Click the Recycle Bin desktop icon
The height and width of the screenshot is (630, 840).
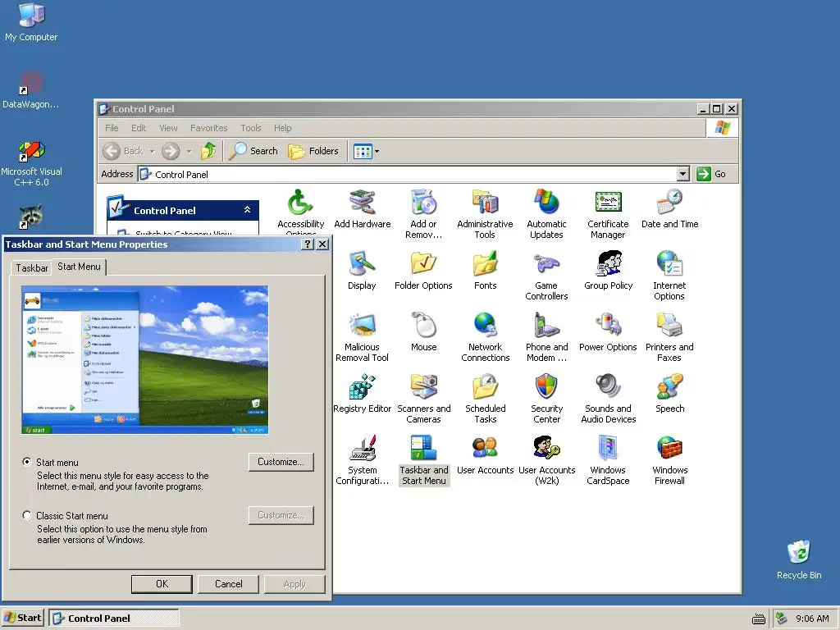click(799, 559)
